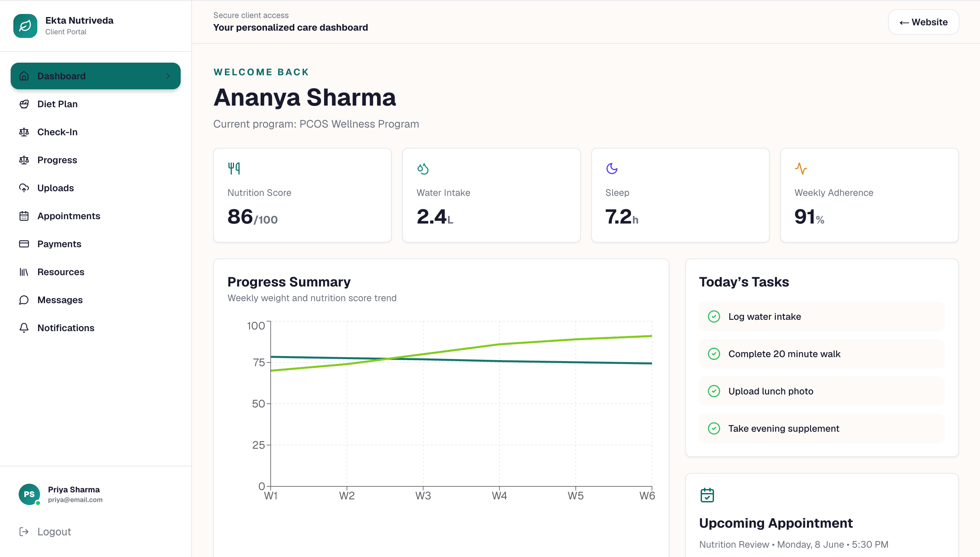
Task: Click the Weekly Adherence card
Action: click(x=869, y=195)
